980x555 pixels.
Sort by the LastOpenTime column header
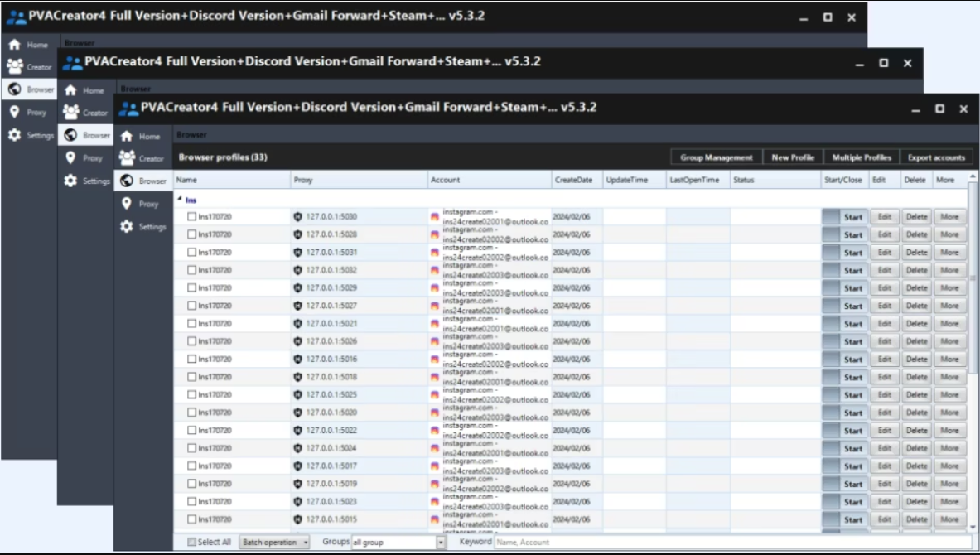[x=698, y=180]
